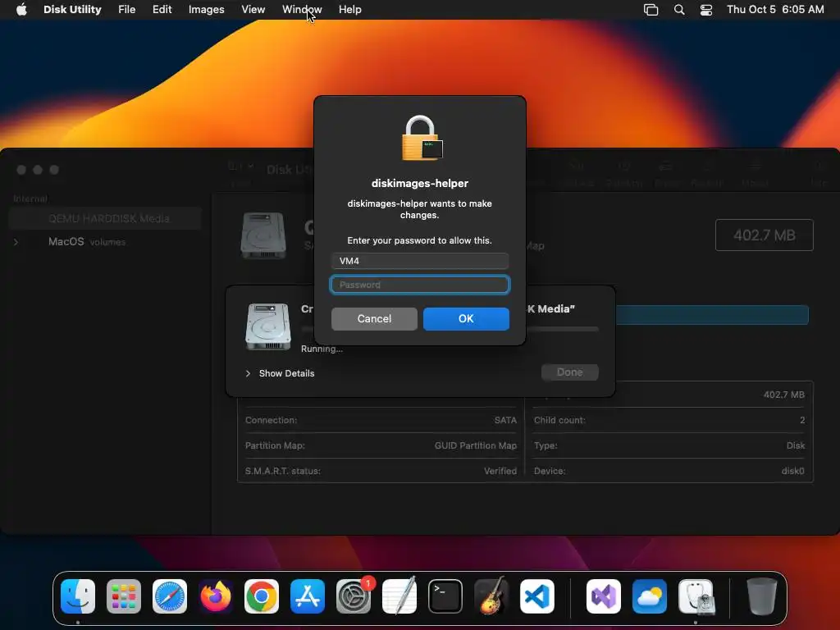Click the 'diskimages-helper' dialog title

click(x=420, y=183)
